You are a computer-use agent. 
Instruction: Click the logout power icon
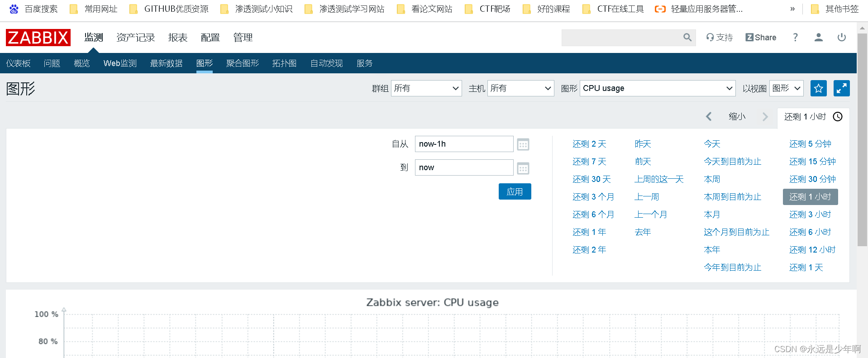click(841, 38)
